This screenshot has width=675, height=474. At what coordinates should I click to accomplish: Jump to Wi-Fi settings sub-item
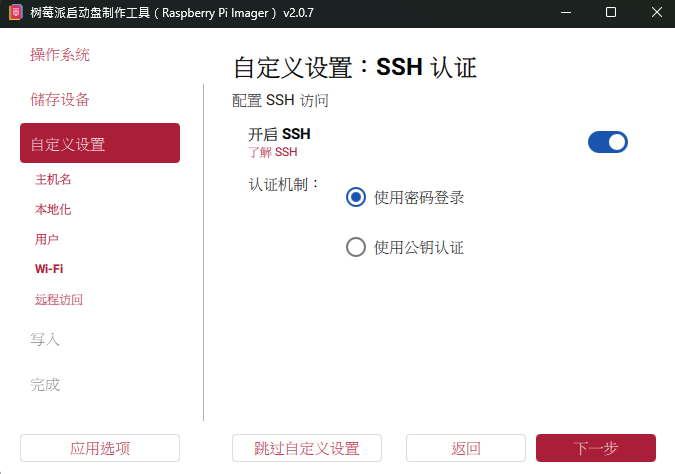tap(50, 269)
